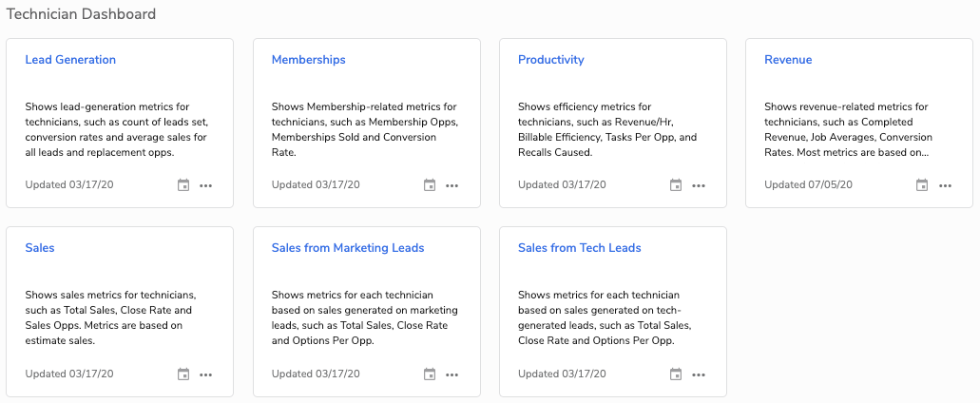This screenshot has width=980, height=403.
Task: Click the calendar icon on Productivity card
Action: pos(676,185)
